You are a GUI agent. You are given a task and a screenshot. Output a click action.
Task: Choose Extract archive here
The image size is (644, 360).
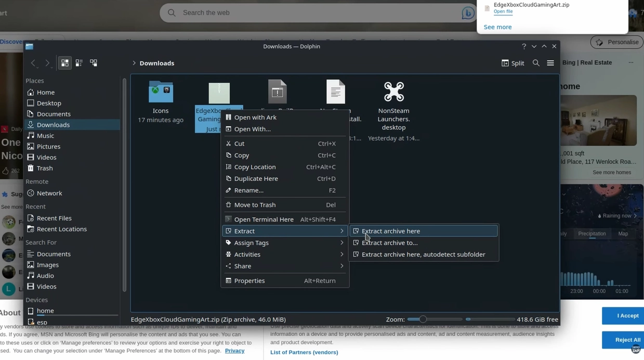click(391, 231)
